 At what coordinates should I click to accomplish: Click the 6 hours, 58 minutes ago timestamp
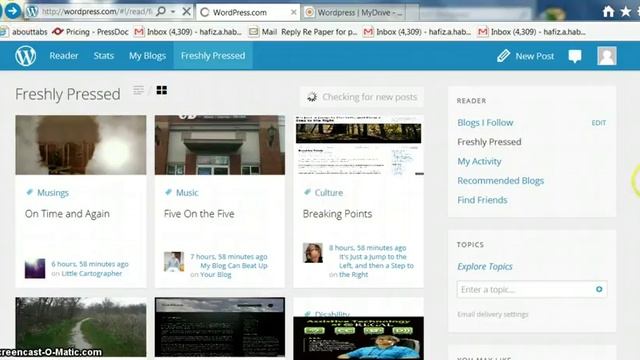[x=90, y=264]
